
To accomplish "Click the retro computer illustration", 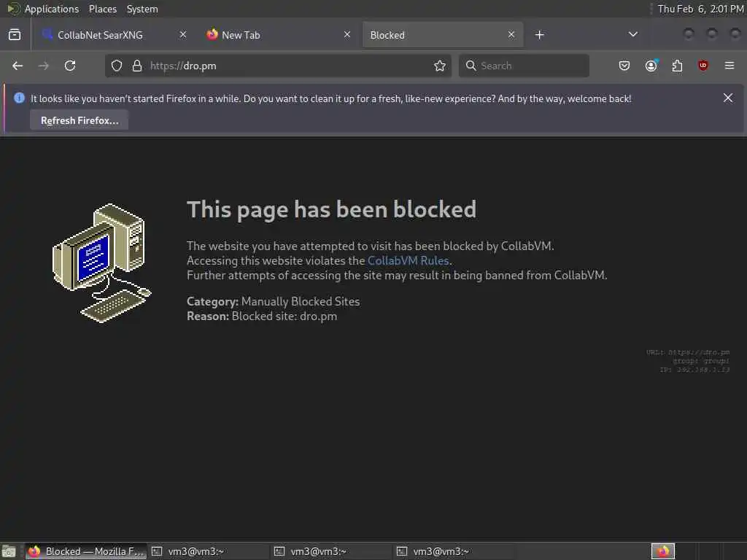I will point(101,262).
